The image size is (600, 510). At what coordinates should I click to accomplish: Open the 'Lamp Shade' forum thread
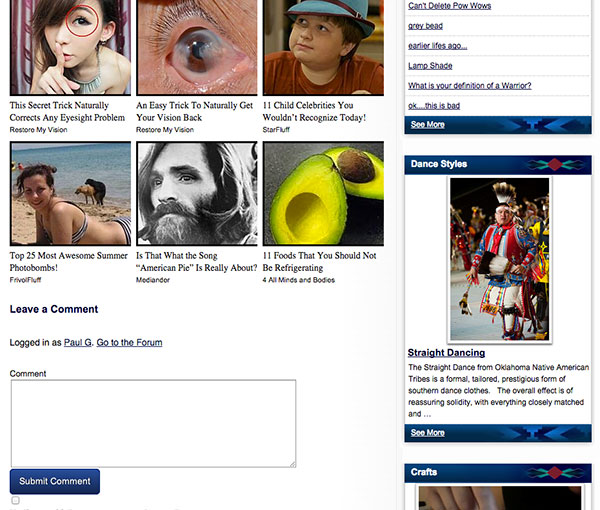(x=430, y=65)
